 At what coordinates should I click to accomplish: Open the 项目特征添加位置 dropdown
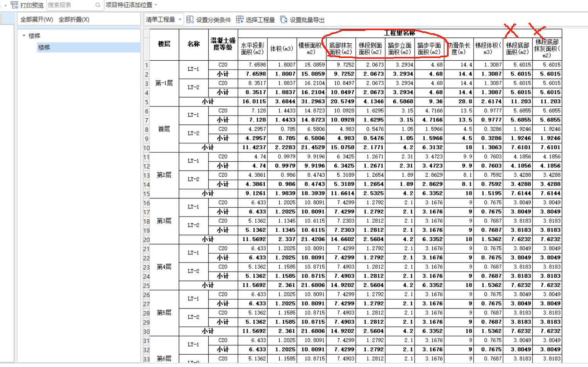click(x=131, y=5)
